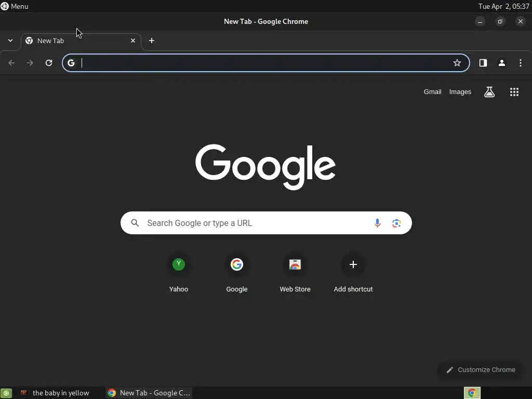
Task: Open the Images link
Action: (460, 91)
